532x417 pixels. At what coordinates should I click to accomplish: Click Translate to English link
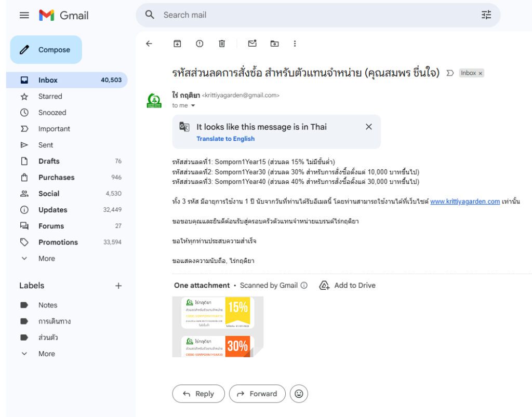pos(225,139)
